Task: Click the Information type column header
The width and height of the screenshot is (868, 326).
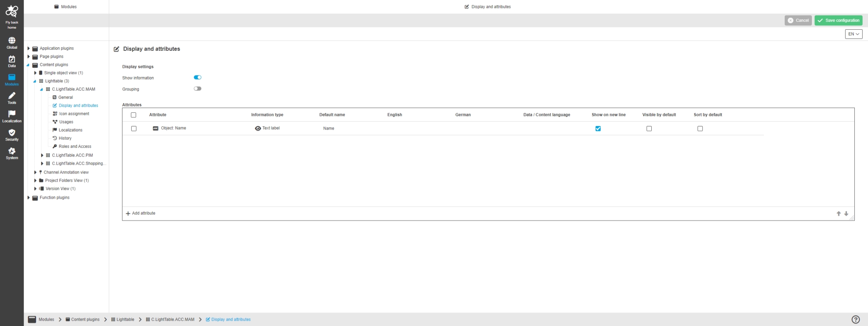Action: click(267, 115)
